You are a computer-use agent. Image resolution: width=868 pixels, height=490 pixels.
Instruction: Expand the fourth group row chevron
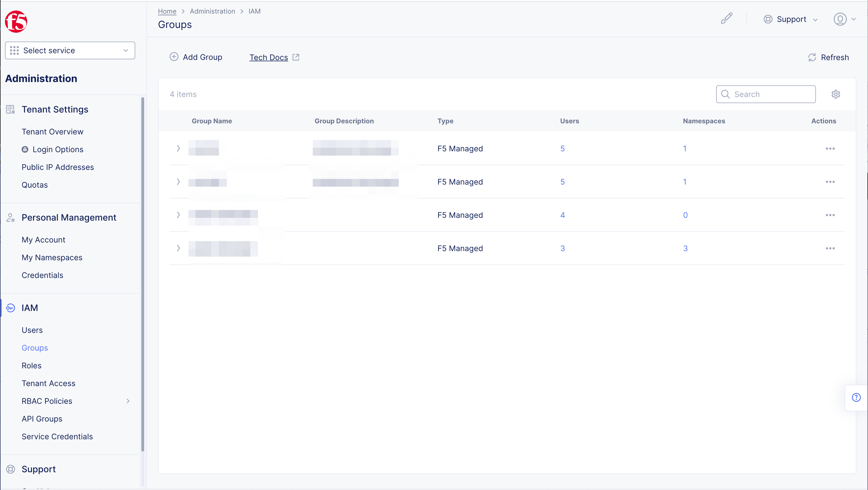tap(178, 248)
